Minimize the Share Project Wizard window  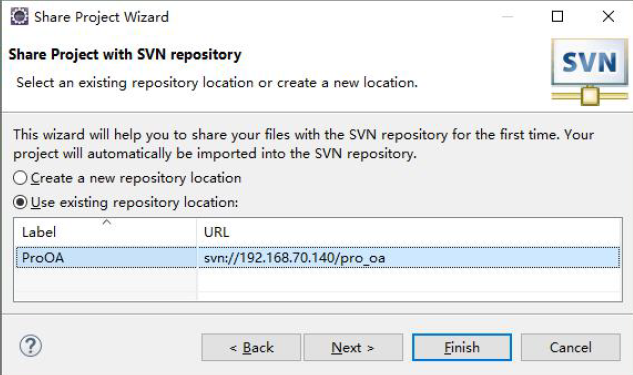[x=507, y=17]
